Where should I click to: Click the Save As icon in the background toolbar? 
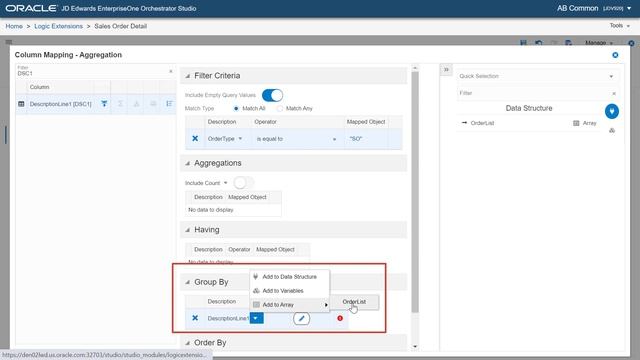click(x=568, y=42)
